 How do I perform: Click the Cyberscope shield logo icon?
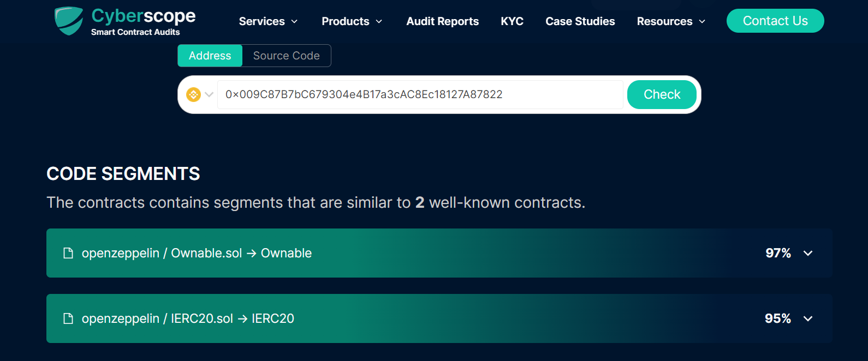click(x=69, y=21)
